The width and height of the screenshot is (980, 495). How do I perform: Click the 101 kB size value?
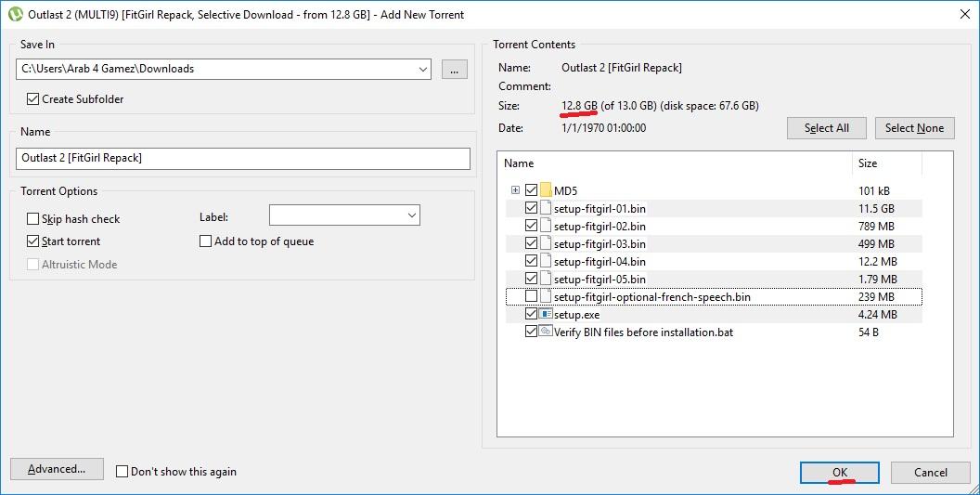[x=874, y=190]
